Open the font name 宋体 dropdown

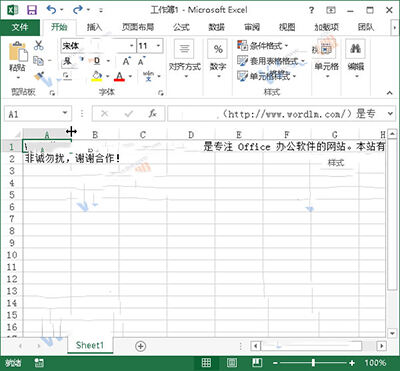pyautogui.click(x=132, y=46)
